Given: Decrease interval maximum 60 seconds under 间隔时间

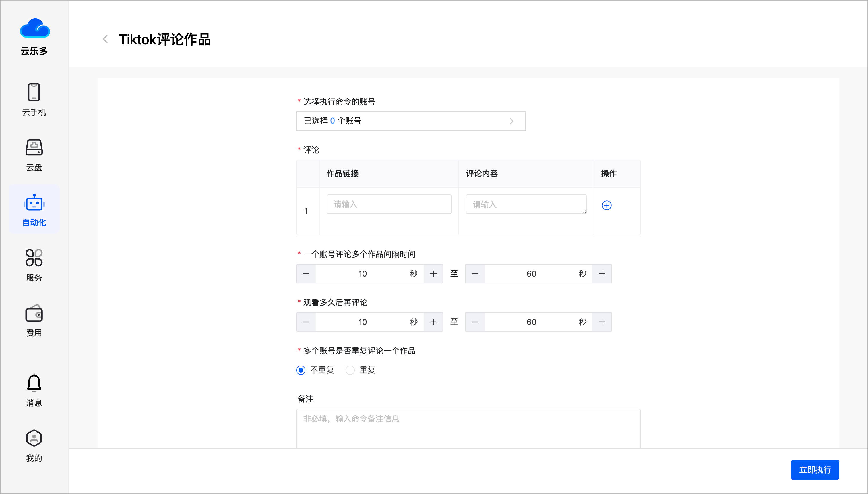Looking at the screenshot, I should (x=475, y=274).
